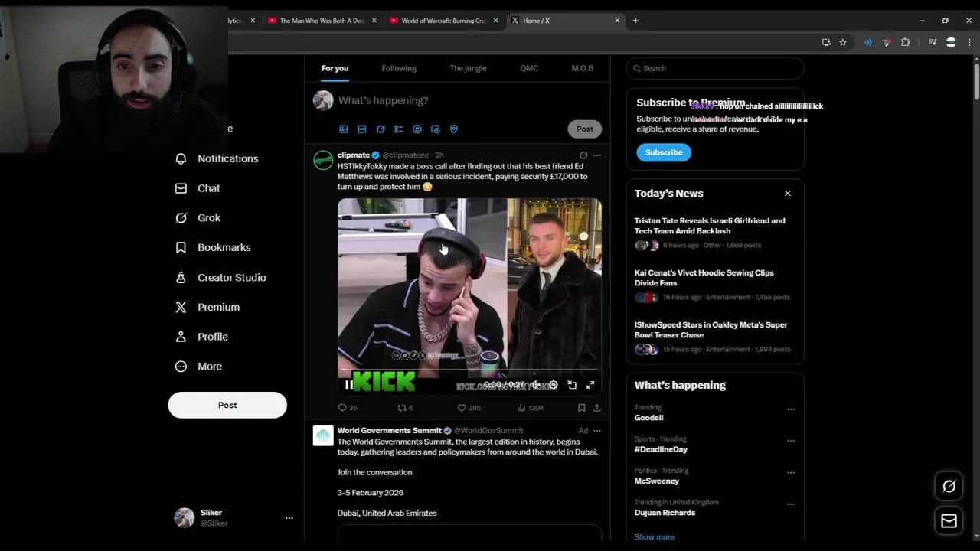Add a poll to the post
Screen dimensions: 980x551
click(x=399, y=129)
